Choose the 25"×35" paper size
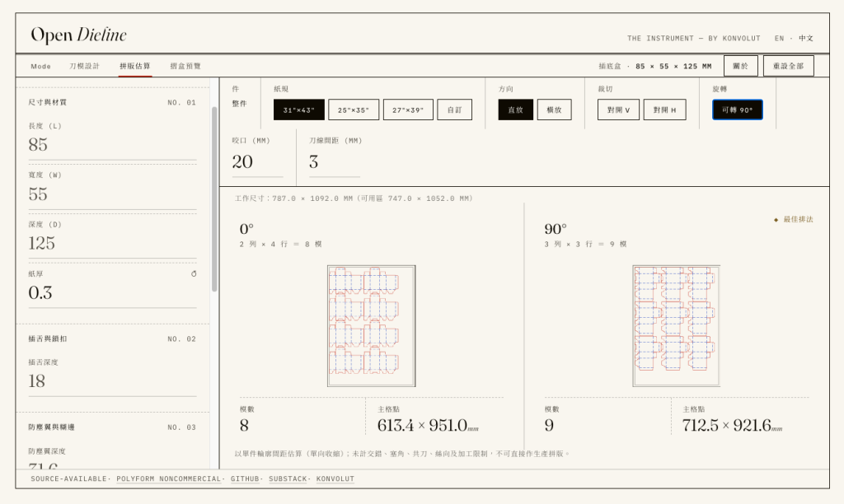This screenshot has width=844, height=504. 354,110
